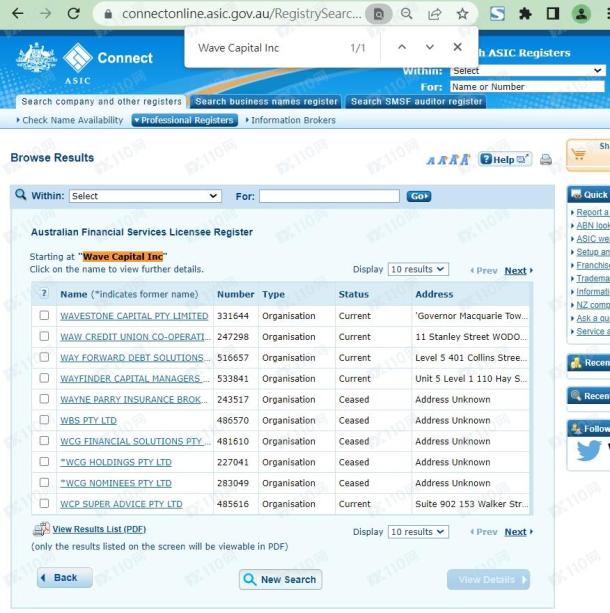Screen dimensions: 610x613
Task: Click the shopping cart icon
Action: click(579, 154)
